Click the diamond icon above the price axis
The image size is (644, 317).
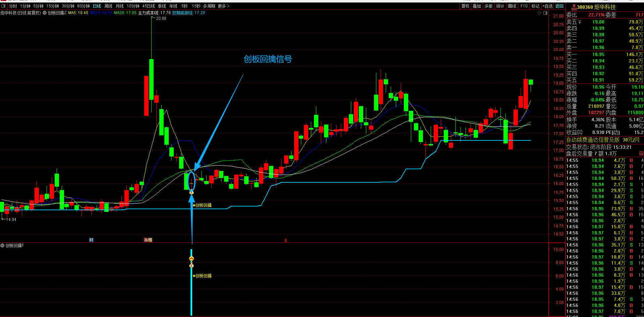(539, 13)
